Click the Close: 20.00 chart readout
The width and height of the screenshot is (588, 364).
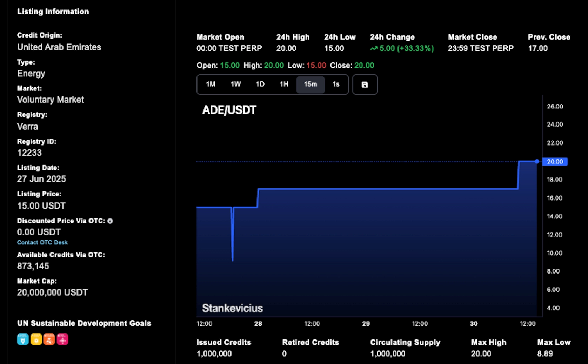coord(352,66)
